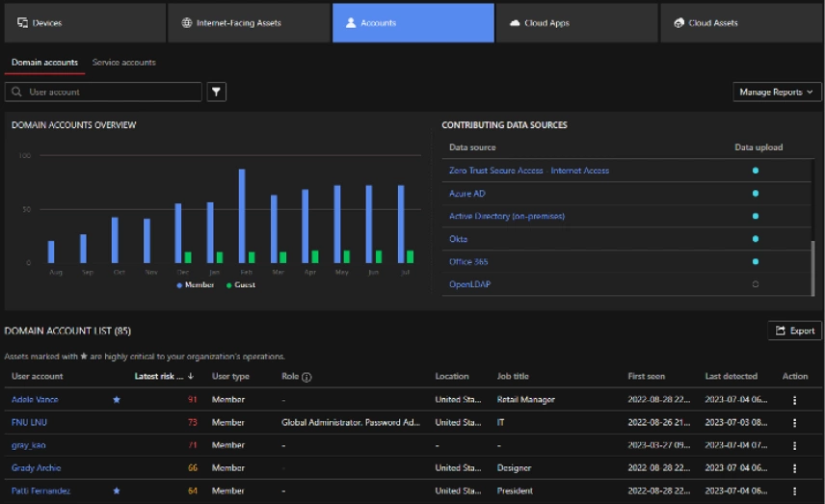Open the Office 365 data source link
The image size is (825, 504).
click(468, 261)
